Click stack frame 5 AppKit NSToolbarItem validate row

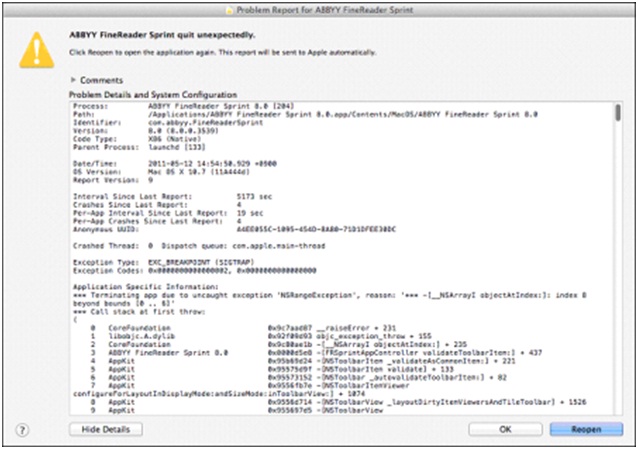[272, 369]
